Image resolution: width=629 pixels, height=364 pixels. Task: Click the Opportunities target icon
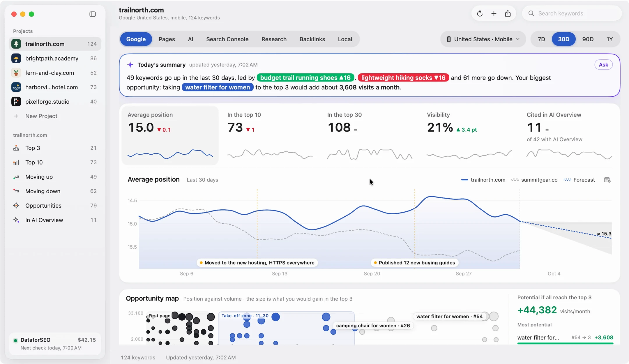coord(16,206)
